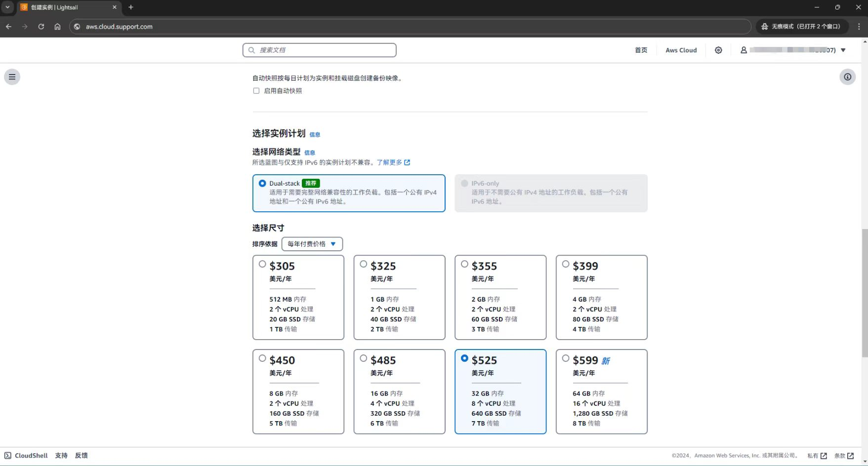Click the address bar URL
Screen dimensions: 868x466
[119, 27]
